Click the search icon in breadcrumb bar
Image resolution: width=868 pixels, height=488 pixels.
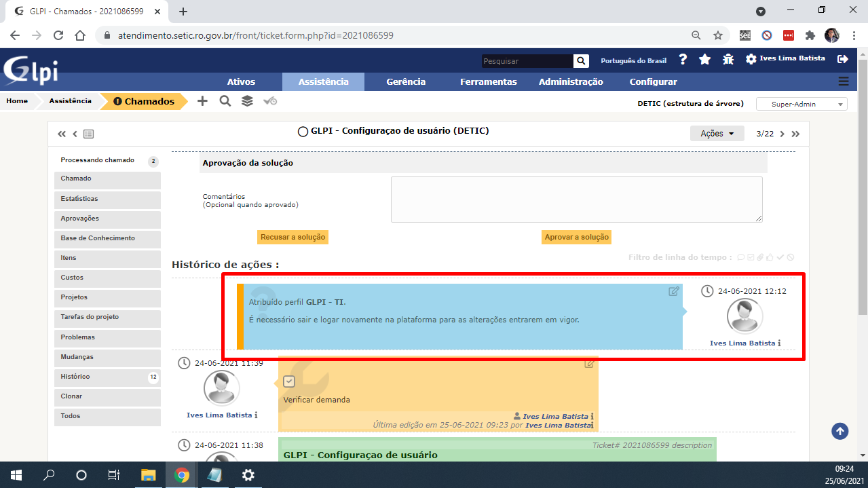[x=225, y=101]
